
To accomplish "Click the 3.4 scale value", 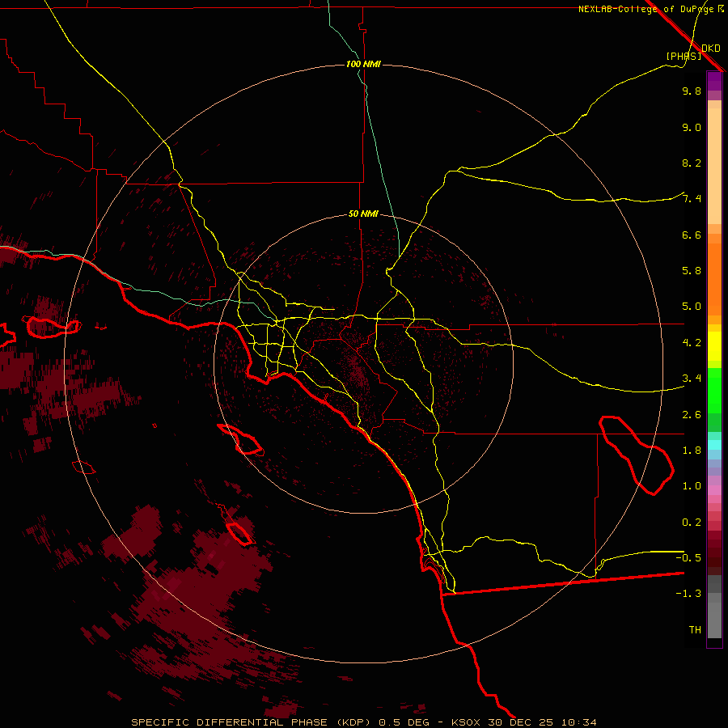I will 692,379.
